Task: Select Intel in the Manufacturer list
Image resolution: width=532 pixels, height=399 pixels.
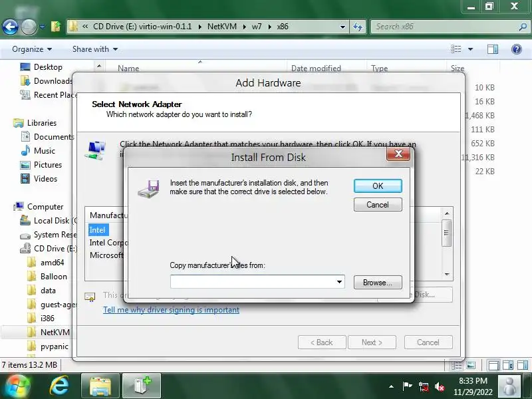Action: click(97, 230)
